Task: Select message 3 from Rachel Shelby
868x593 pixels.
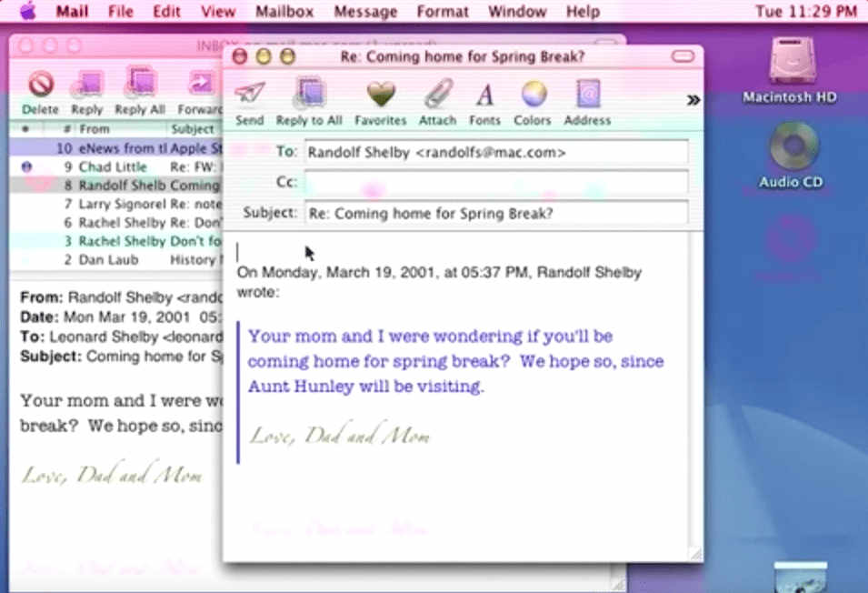Action: (x=116, y=241)
